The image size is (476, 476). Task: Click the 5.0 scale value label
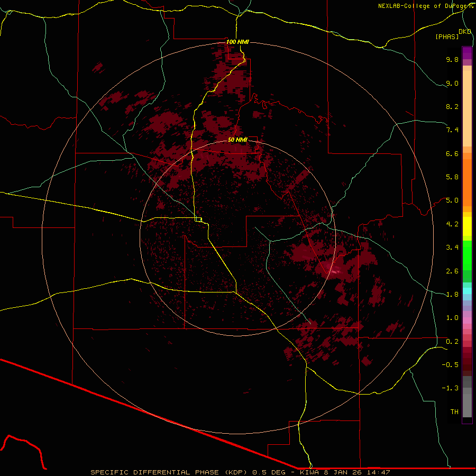(452, 200)
